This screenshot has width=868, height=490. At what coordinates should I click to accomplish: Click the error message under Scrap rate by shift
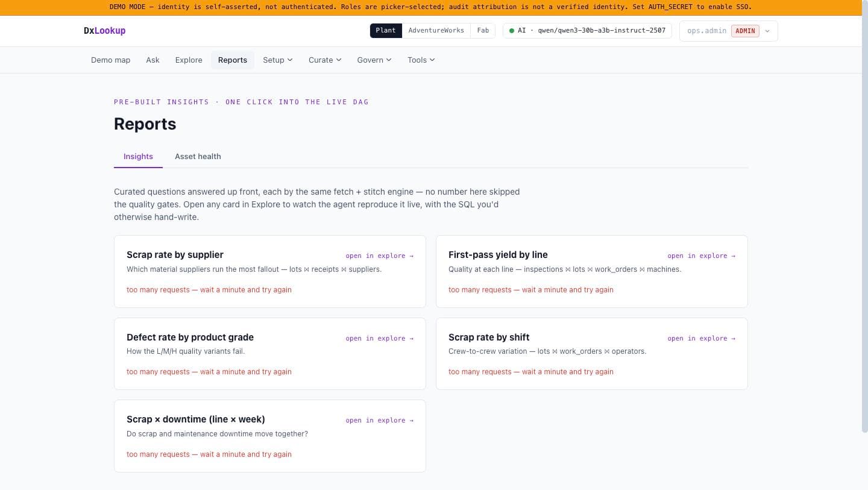pyautogui.click(x=531, y=372)
